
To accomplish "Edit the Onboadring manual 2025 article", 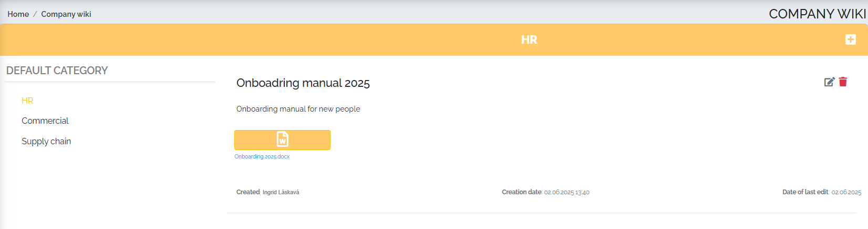I will 829,82.
